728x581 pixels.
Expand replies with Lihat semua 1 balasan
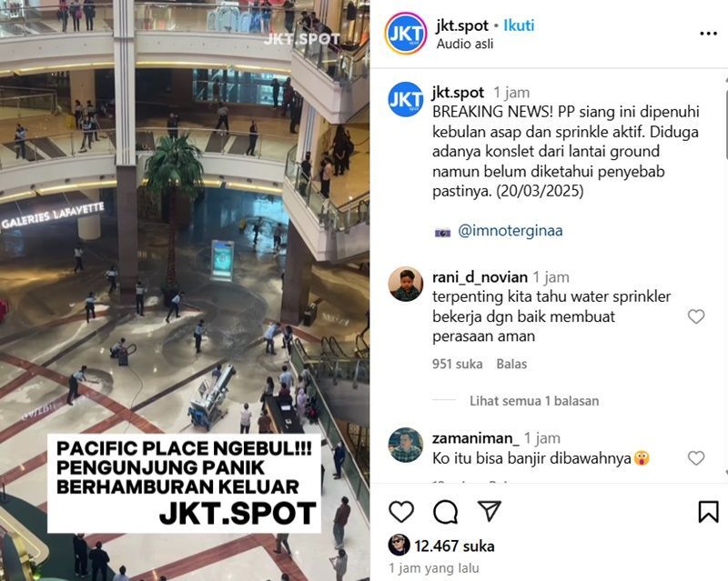coord(534,400)
